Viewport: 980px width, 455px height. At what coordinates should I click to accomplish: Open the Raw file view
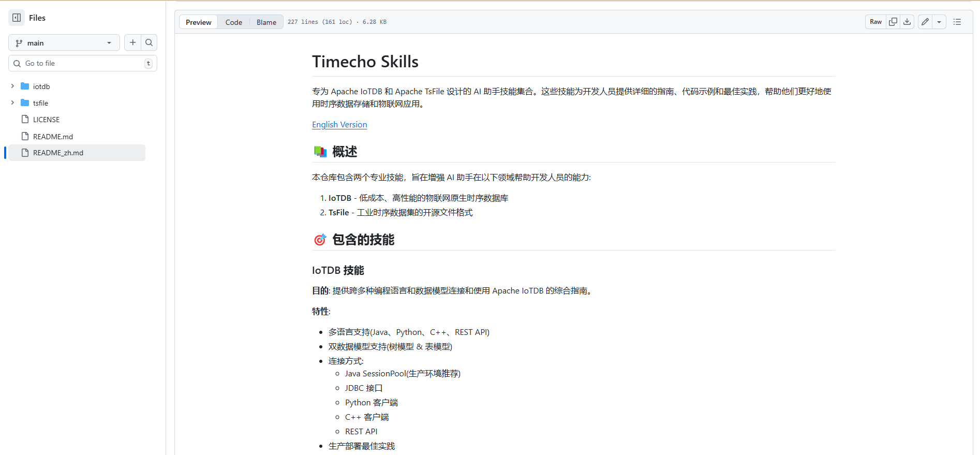click(875, 22)
